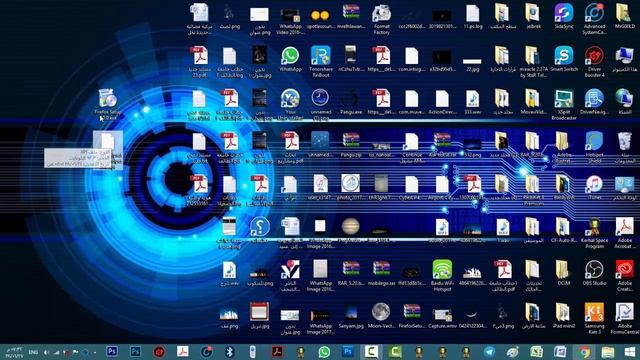The image size is (640, 360).
Task: Select the Recycle Bin icon
Action: [624, 147]
